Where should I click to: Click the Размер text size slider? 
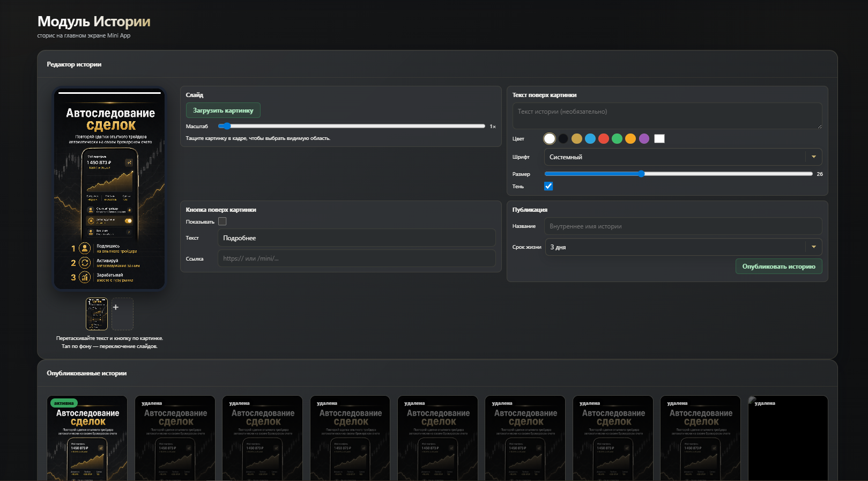678,174
